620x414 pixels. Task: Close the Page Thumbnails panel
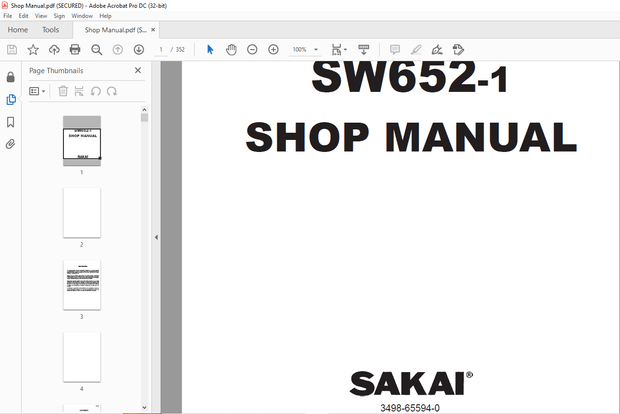[x=138, y=71]
